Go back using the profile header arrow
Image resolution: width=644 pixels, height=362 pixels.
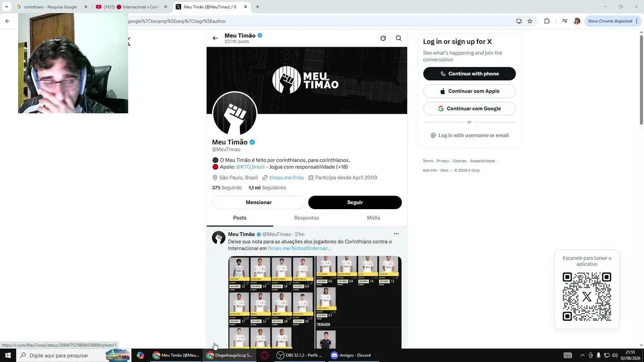coord(215,38)
